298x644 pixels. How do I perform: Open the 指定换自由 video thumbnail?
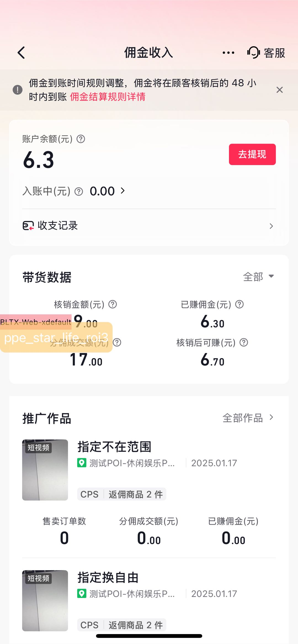pyautogui.click(x=45, y=600)
